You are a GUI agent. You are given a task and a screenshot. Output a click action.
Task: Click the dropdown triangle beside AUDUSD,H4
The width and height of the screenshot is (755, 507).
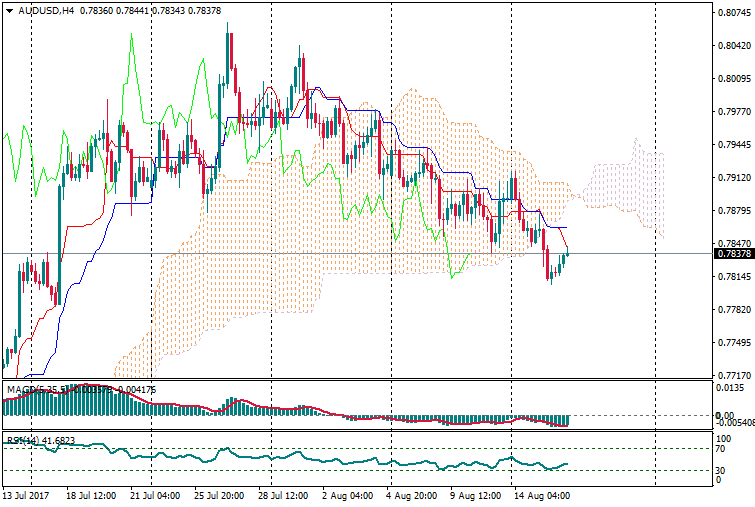(10, 11)
